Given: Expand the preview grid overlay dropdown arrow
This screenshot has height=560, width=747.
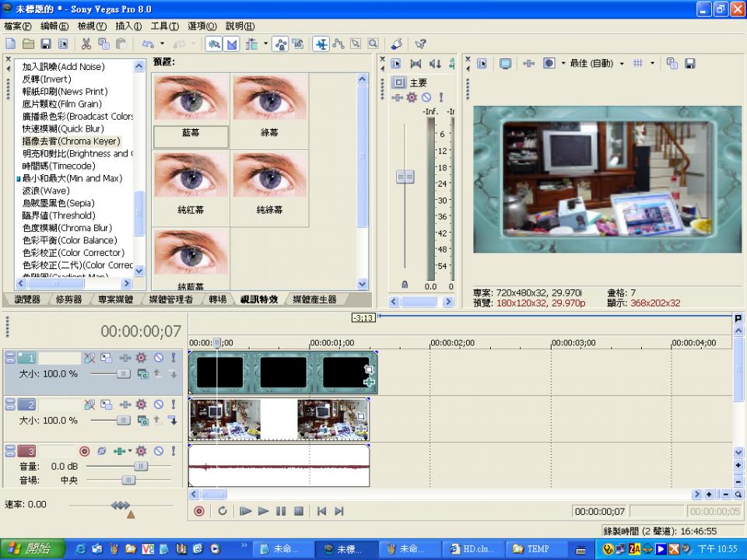Looking at the screenshot, I should (652, 64).
